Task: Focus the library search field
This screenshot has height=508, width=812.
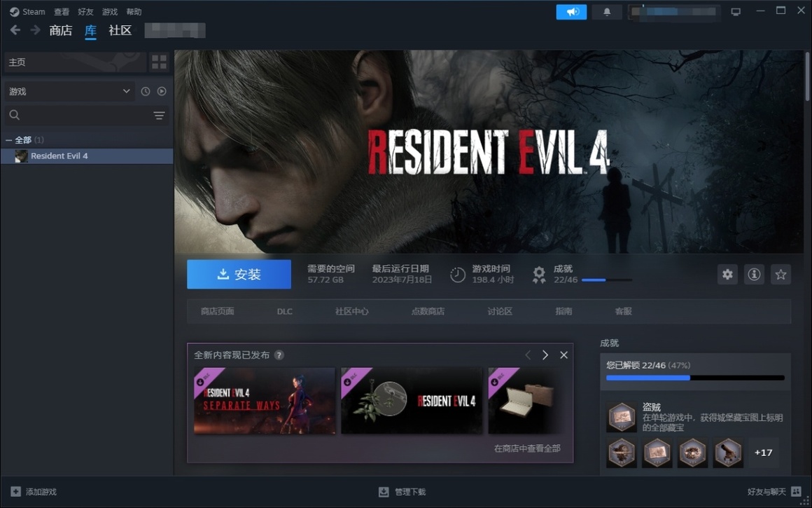Action: (x=78, y=115)
